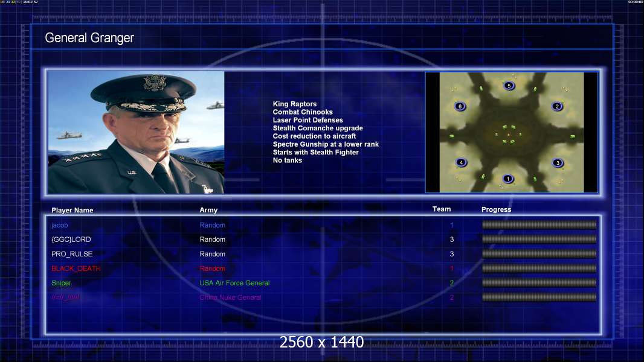Click the 'Combat Chinooks' ability line

303,112
